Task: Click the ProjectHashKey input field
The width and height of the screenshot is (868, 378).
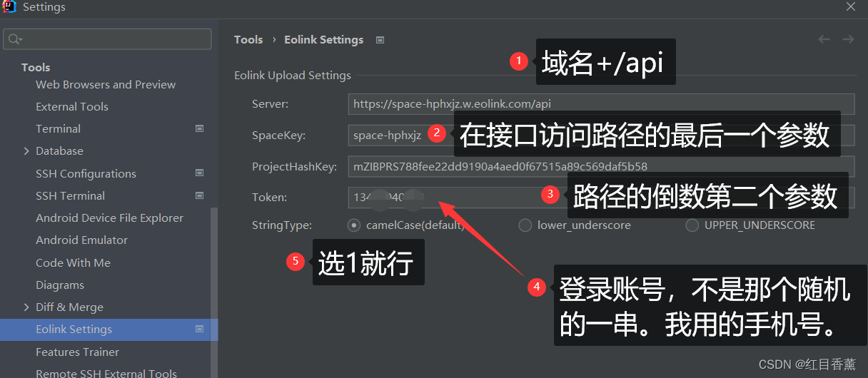Action: pos(601,166)
